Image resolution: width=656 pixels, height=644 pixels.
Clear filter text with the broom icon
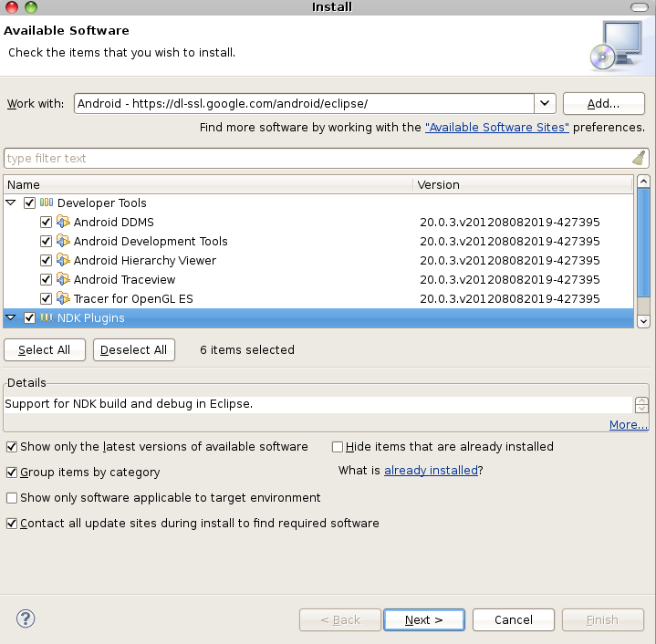(639, 158)
